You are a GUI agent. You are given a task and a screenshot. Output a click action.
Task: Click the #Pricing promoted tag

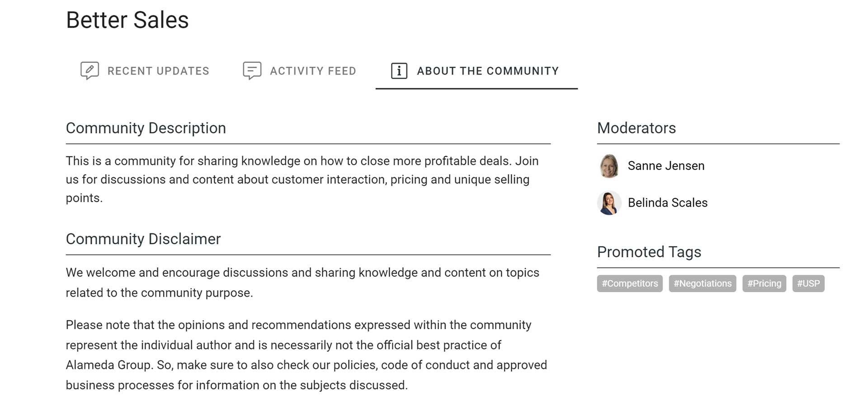click(764, 284)
